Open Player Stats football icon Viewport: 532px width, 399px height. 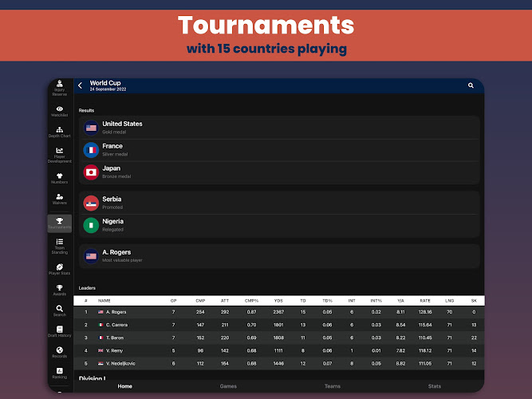pos(59,270)
